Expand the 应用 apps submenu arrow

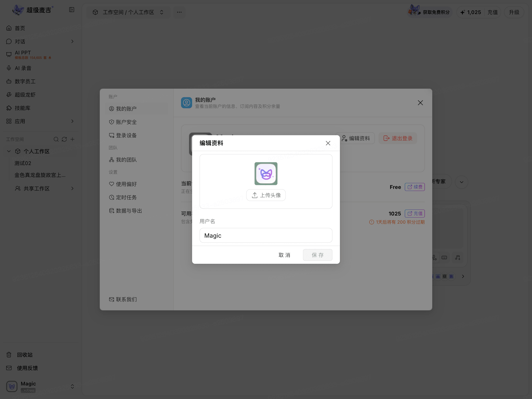click(72, 121)
